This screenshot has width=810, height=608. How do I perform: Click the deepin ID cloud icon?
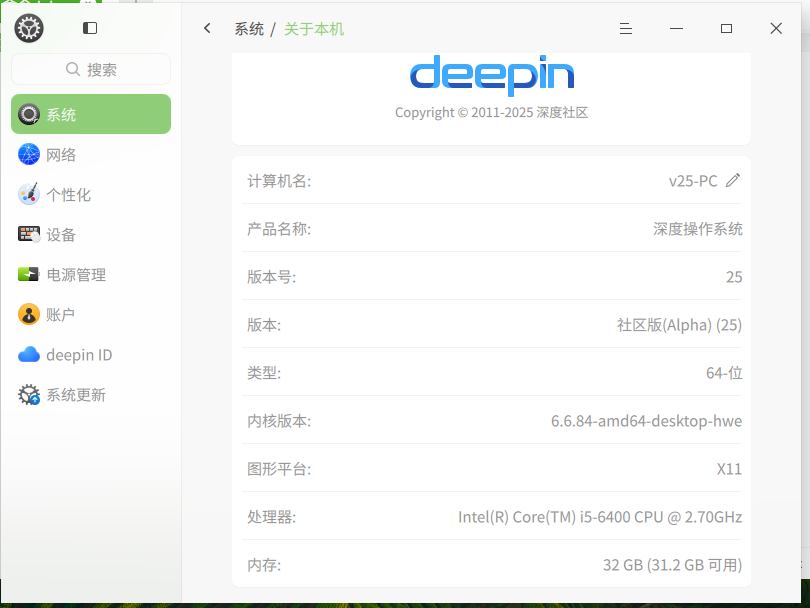[29, 354]
